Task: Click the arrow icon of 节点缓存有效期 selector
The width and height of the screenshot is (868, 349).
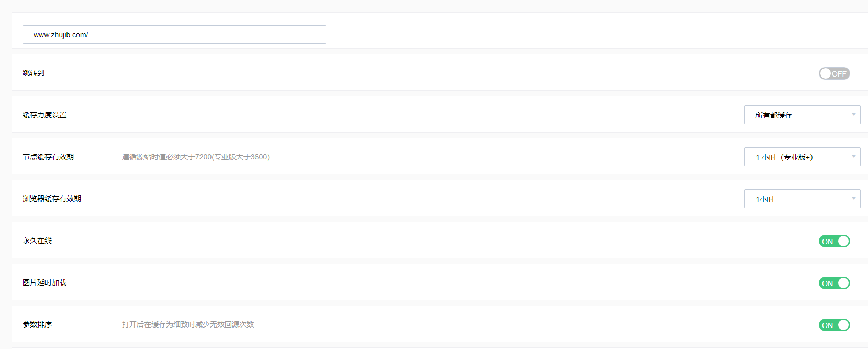Action: point(853,157)
